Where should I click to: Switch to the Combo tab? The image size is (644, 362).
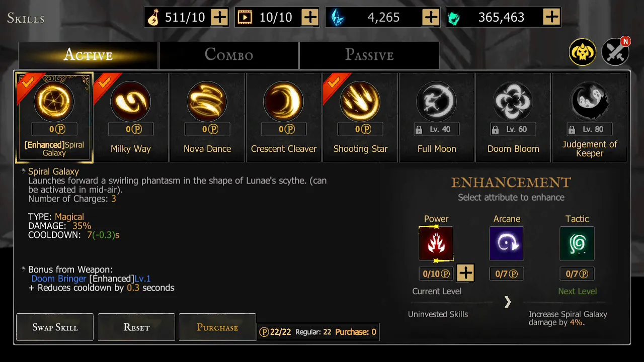coord(229,55)
